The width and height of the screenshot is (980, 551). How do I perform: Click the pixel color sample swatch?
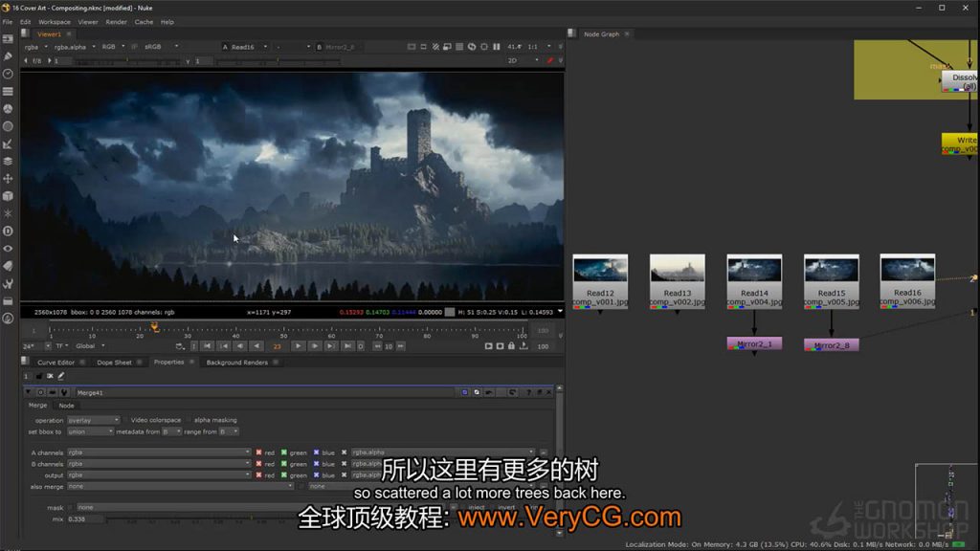pyautogui.click(x=450, y=312)
